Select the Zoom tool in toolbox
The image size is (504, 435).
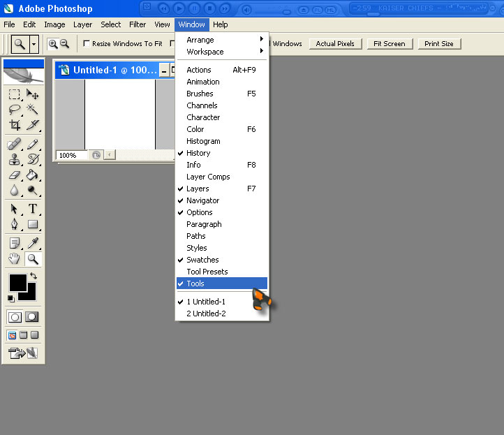coord(33,259)
